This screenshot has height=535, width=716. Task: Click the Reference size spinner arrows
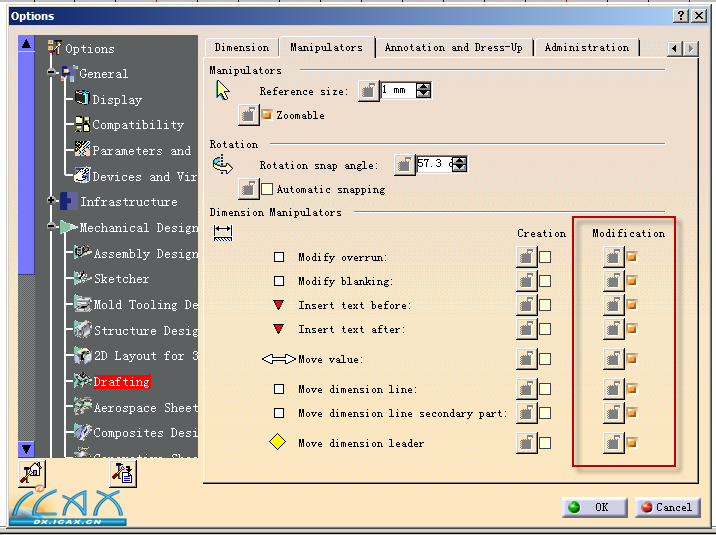(423, 90)
